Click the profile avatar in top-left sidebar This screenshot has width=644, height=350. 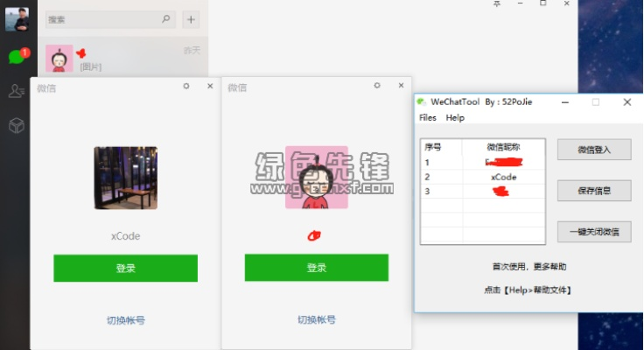pos(17,19)
